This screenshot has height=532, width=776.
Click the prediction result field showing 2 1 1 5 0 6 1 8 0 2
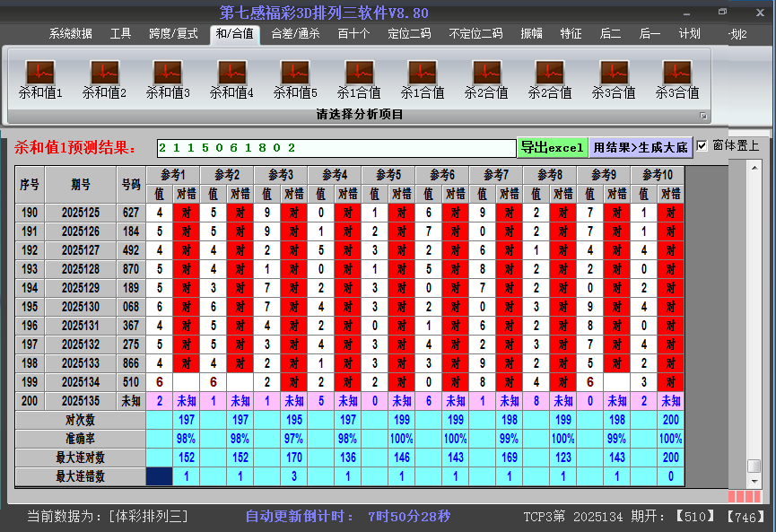click(x=336, y=148)
